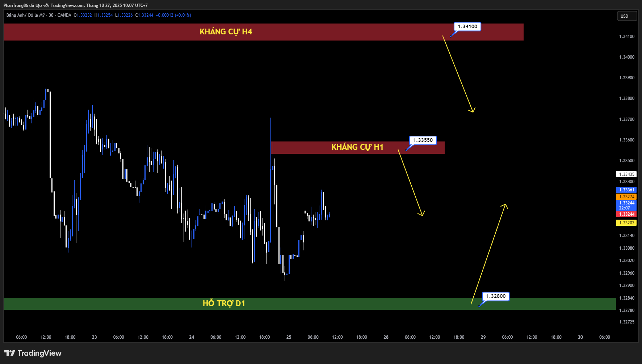The width and height of the screenshot is (642, 364).
Task: Click the 1.34100 price callout
Action: pyautogui.click(x=467, y=26)
